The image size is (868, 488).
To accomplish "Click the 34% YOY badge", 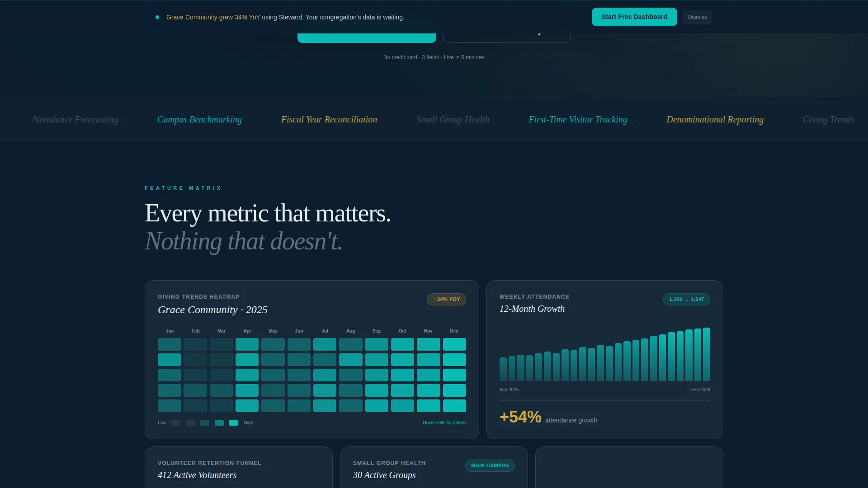I will (446, 299).
